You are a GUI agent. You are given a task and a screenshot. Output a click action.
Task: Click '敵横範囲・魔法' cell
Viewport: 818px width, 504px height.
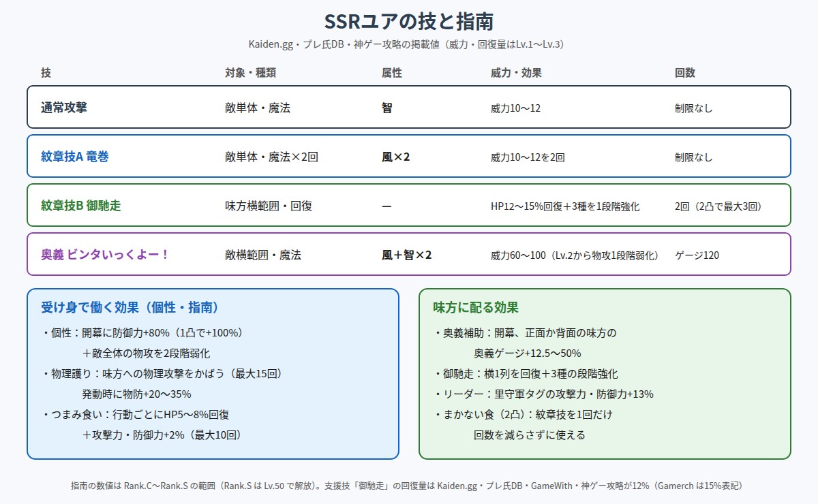[x=263, y=255]
